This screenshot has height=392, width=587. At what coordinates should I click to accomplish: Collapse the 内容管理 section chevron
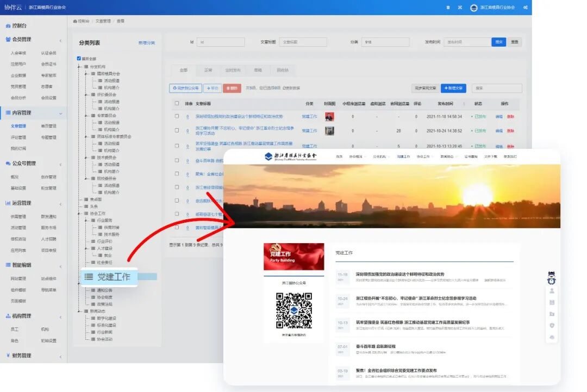tap(61, 113)
